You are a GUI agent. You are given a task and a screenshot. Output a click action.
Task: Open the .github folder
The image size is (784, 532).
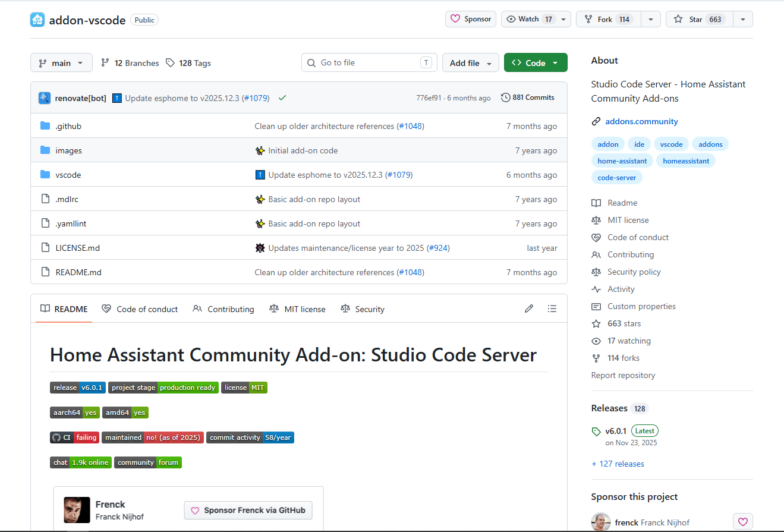coord(68,126)
